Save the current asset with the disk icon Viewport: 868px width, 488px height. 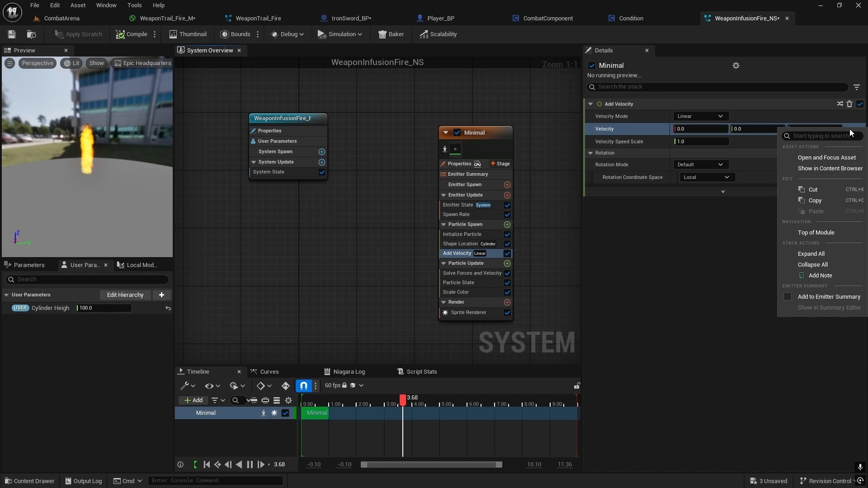click(12, 34)
